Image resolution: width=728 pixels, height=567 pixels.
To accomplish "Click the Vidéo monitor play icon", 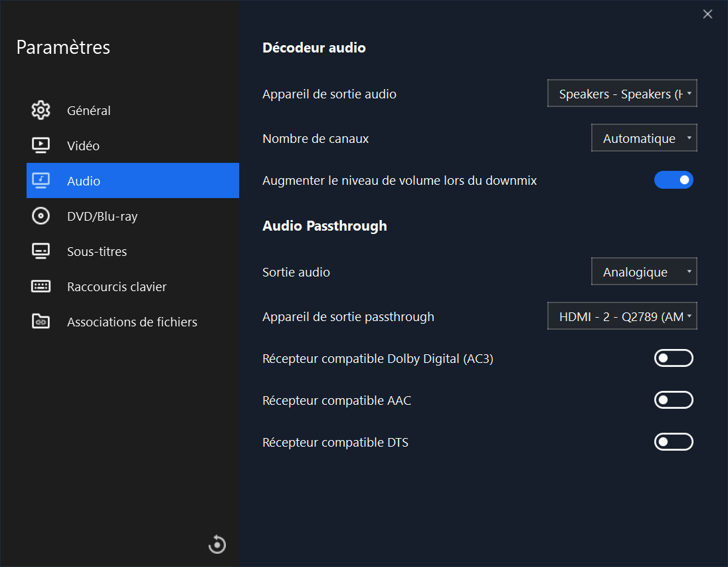I will coord(41,146).
